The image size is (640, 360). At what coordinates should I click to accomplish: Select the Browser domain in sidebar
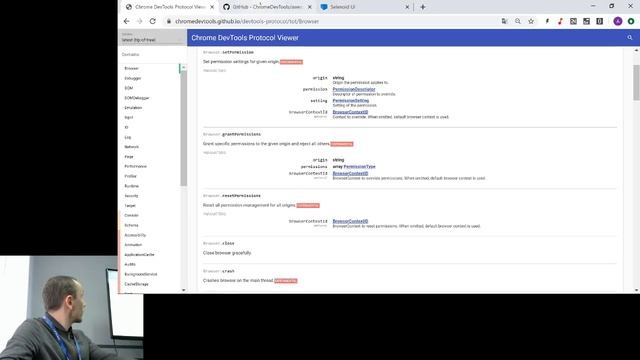(x=131, y=68)
